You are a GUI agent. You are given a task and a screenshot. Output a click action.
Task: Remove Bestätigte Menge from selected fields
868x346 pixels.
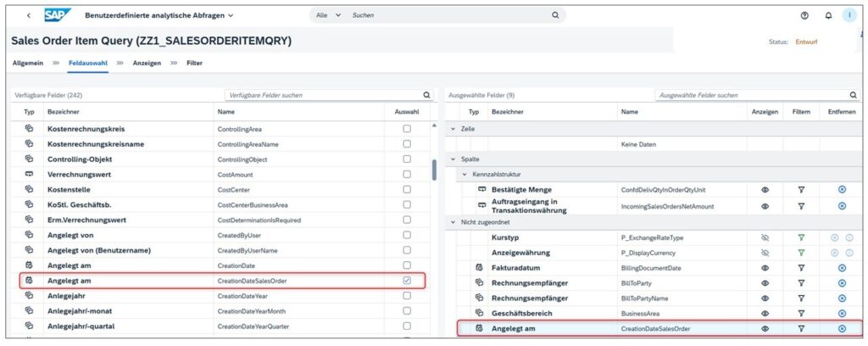click(842, 191)
